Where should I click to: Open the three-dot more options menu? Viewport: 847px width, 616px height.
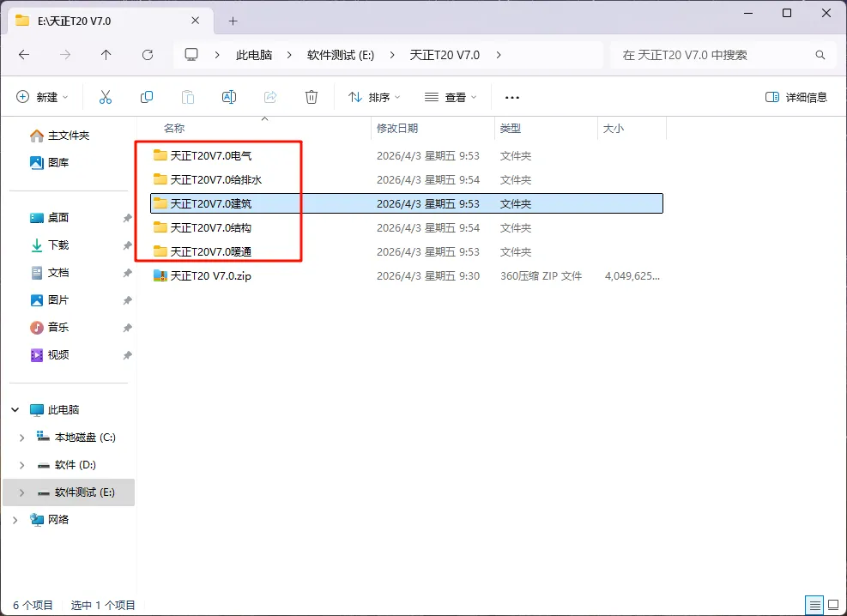click(x=512, y=98)
